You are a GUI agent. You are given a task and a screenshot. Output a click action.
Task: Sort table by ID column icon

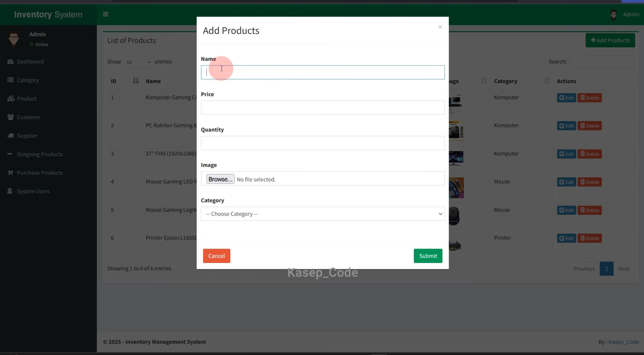point(136,81)
